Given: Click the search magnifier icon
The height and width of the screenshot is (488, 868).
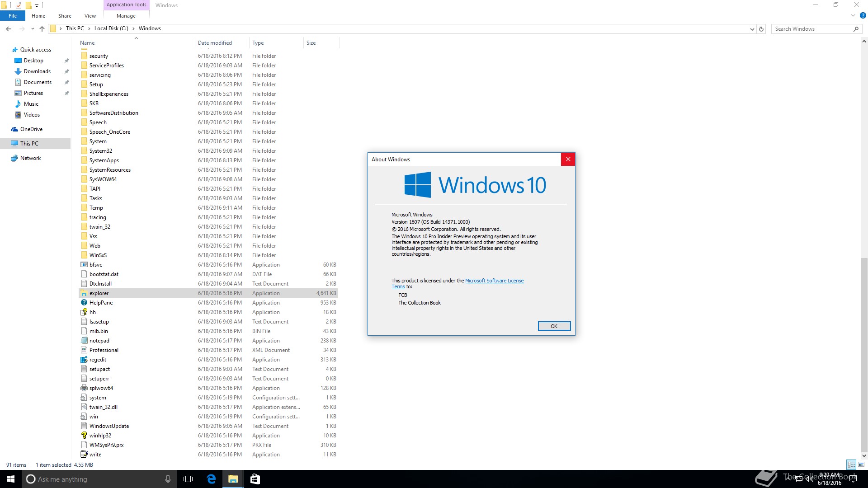Looking at the screenshot, I should [x=856, y=29].
